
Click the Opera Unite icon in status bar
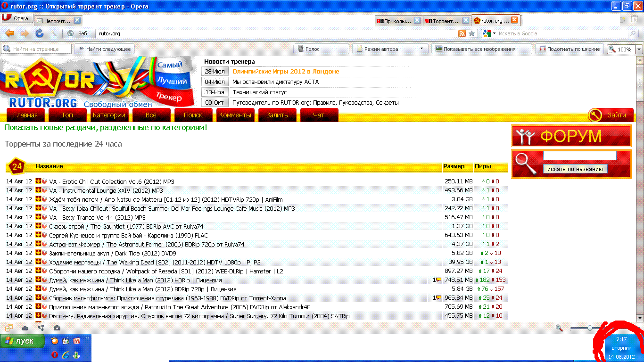click(41, 328)
